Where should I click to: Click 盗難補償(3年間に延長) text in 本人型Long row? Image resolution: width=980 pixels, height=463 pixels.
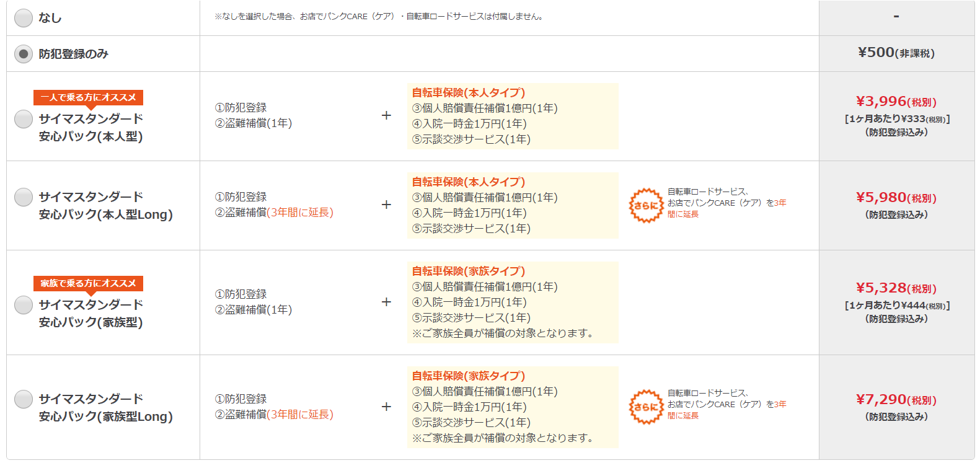tap(274, 213)
